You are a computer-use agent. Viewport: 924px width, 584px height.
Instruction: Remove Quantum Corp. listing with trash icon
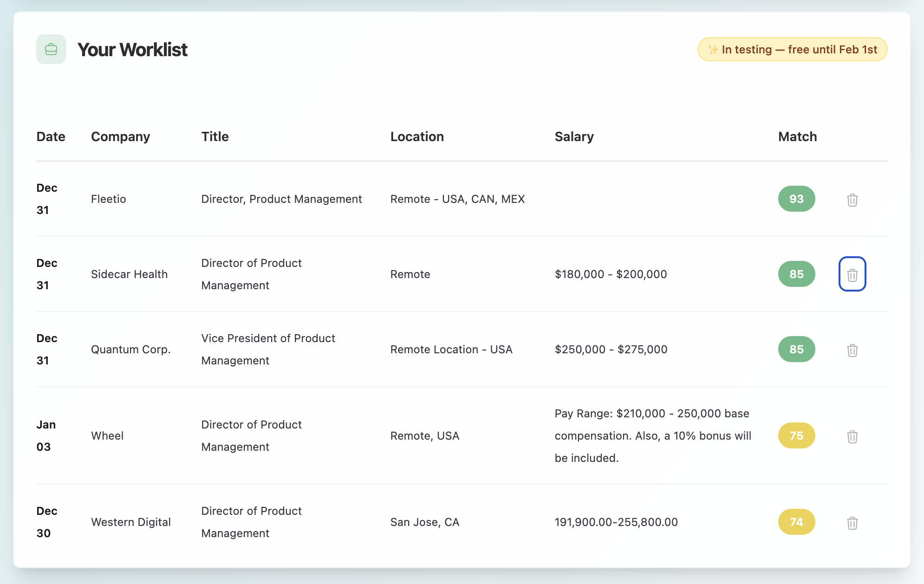click(852, 350)
